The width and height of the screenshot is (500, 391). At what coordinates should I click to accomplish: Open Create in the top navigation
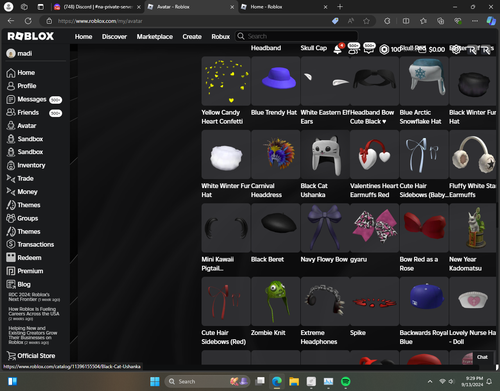click(x=192, y=37)
